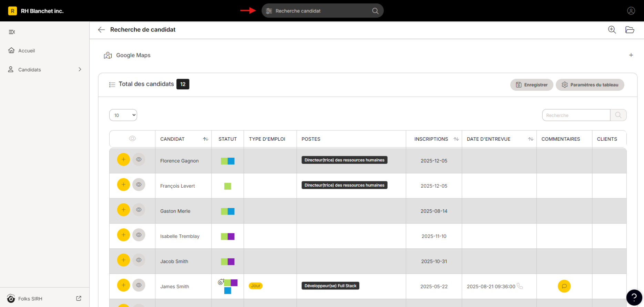Click the table search magnifier button

[x=618, y=115]
